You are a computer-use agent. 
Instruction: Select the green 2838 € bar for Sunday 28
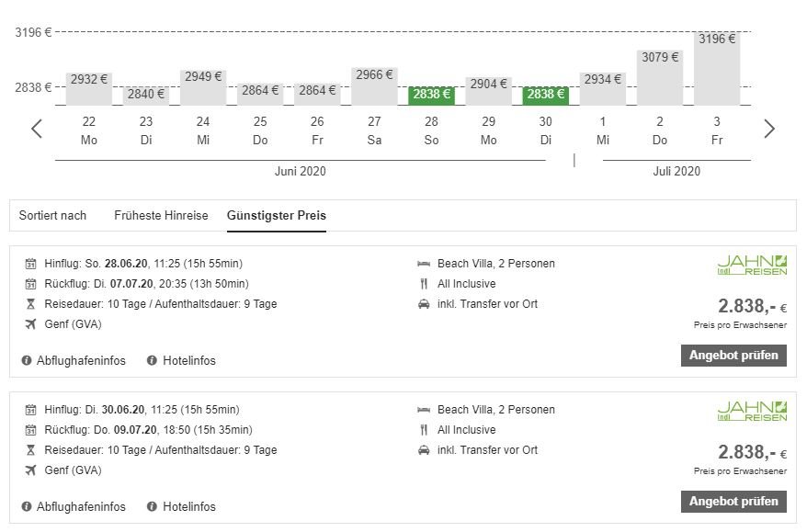(x=431, y=95)
